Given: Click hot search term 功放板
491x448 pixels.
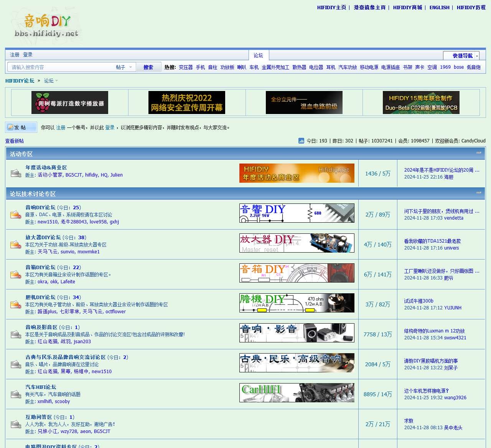Looking at the screenshot, I should pyautogui.click(x=227, y=67).
